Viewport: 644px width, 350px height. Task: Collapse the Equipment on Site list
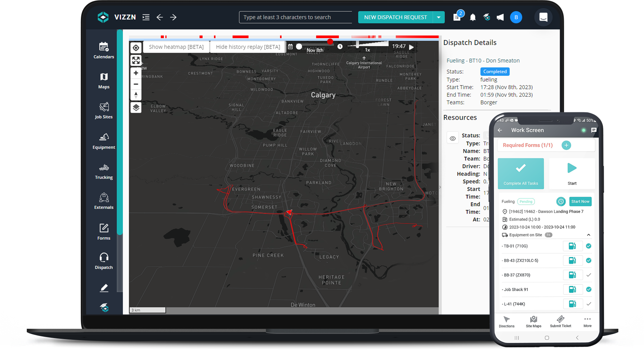tap(589, 235)
